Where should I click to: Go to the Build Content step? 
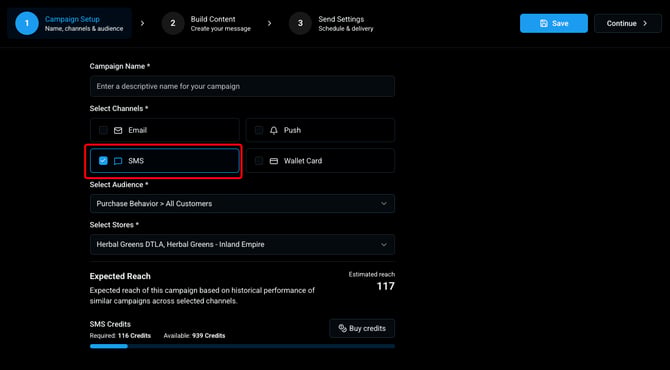pos(206,23)
